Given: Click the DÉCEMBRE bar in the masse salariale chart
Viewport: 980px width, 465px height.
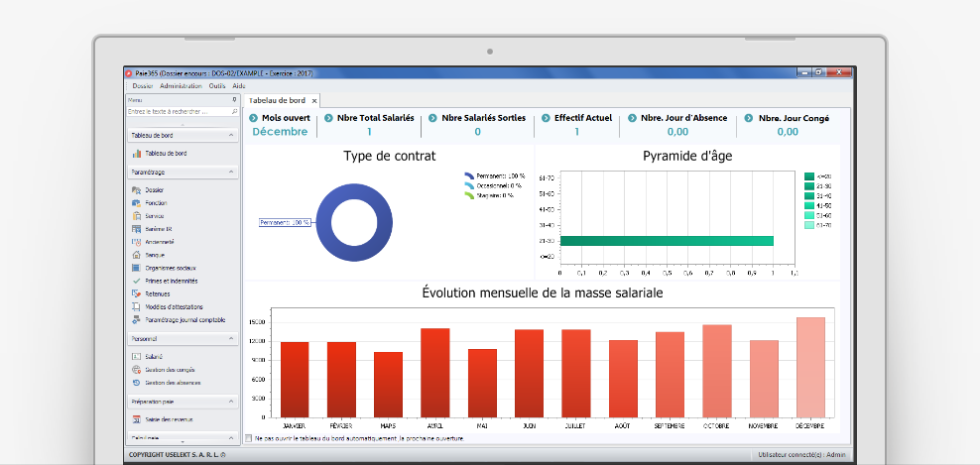Looking at the screenshot, I should pyautogui.click(x=810, y=367).
